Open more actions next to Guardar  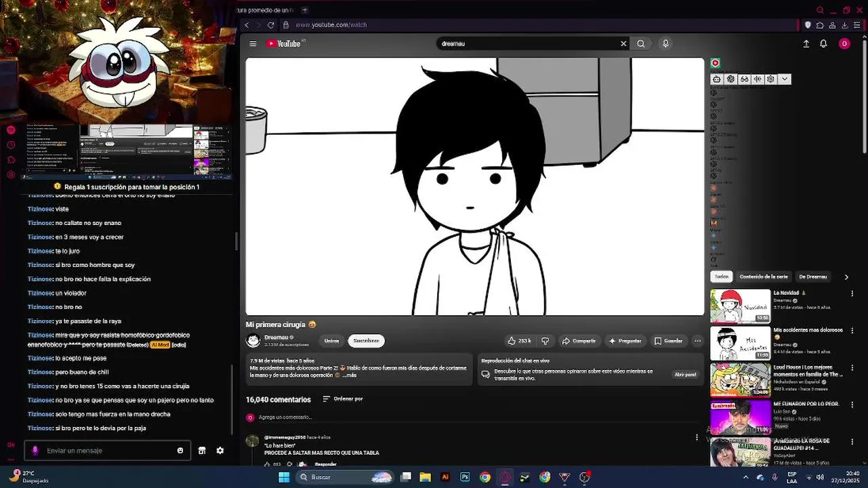(x=697, y=341)
